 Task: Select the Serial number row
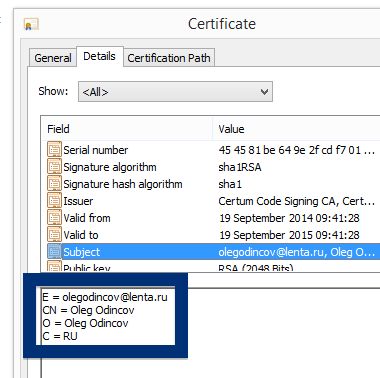point(211,150)
